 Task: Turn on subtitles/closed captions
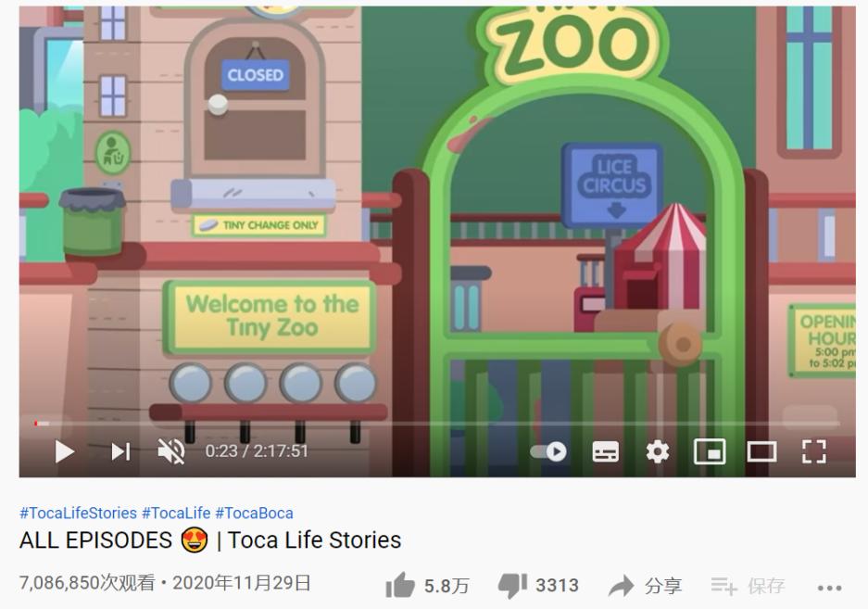pos(606,451)
